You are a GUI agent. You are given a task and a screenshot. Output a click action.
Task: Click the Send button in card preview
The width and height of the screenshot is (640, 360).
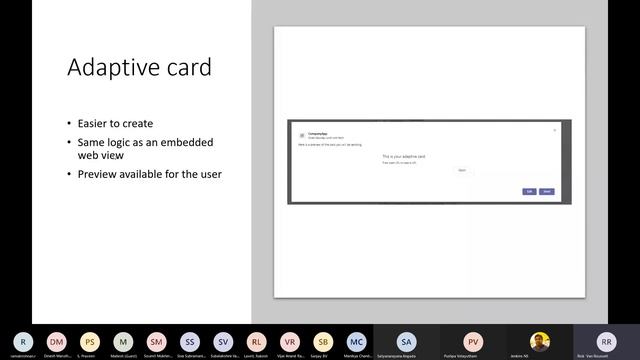547,191
